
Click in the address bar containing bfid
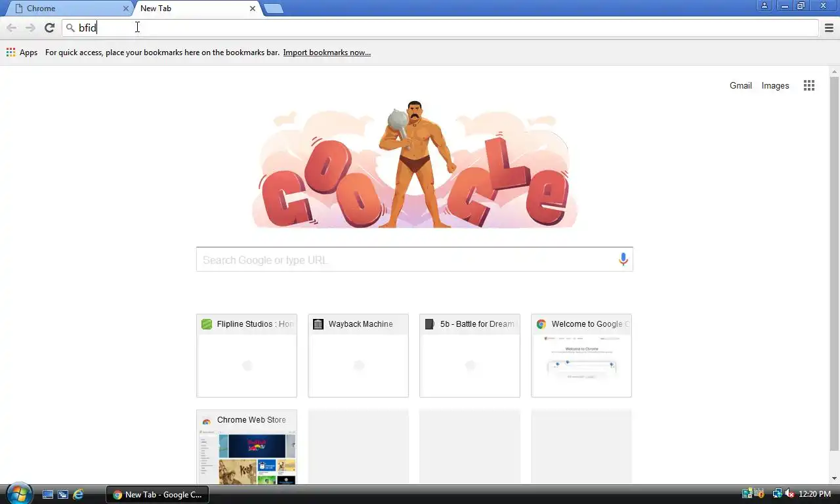point(440,28)
